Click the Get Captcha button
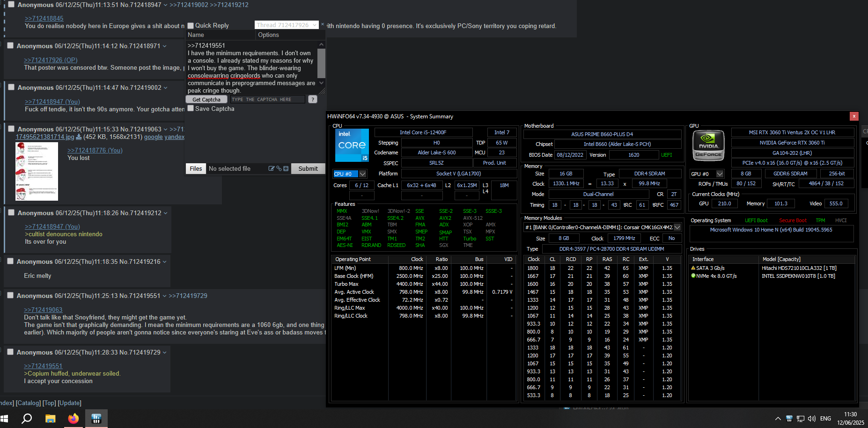The height and width of the screenshot is (428, 868). (206, 99)
